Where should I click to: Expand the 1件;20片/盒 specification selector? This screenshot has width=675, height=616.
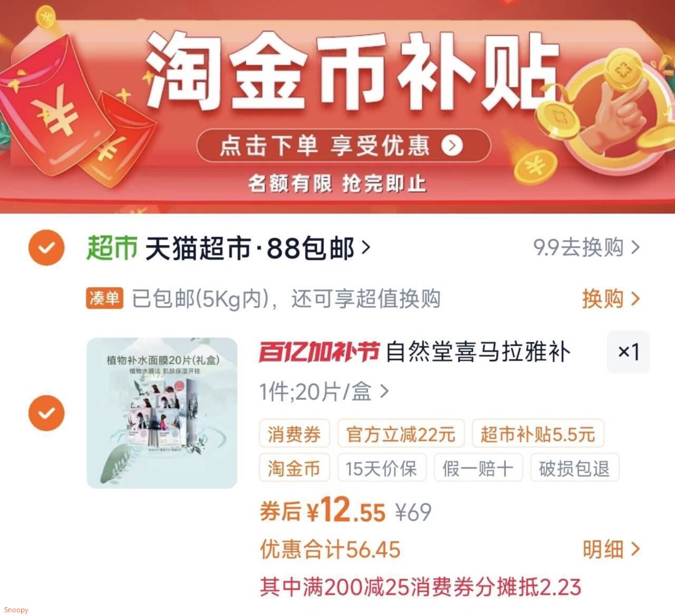point(324,392)
